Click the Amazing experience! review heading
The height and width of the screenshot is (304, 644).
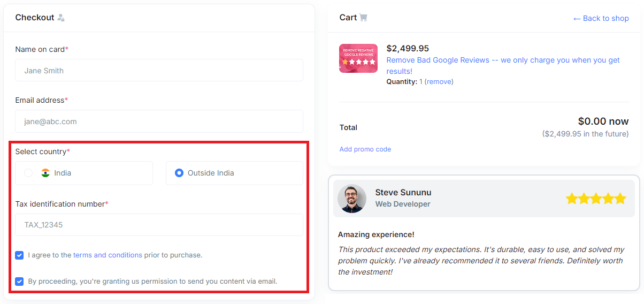coord(376,234)
